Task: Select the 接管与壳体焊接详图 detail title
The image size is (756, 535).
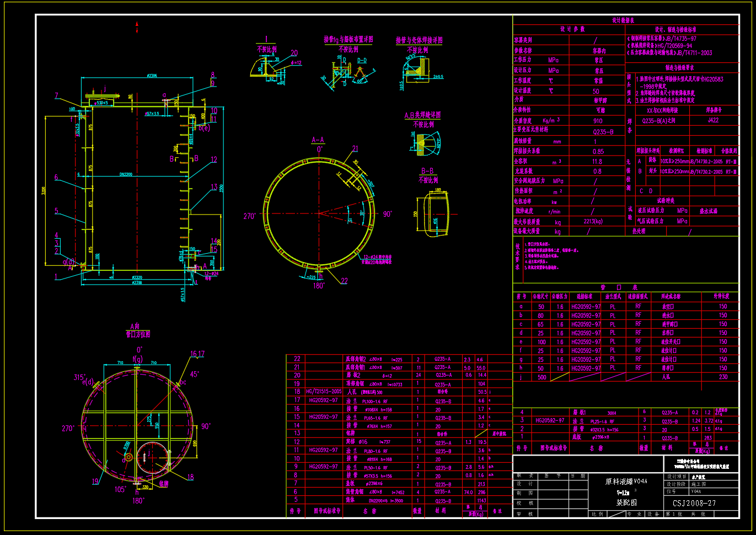Action: click(x=419, y=40)
